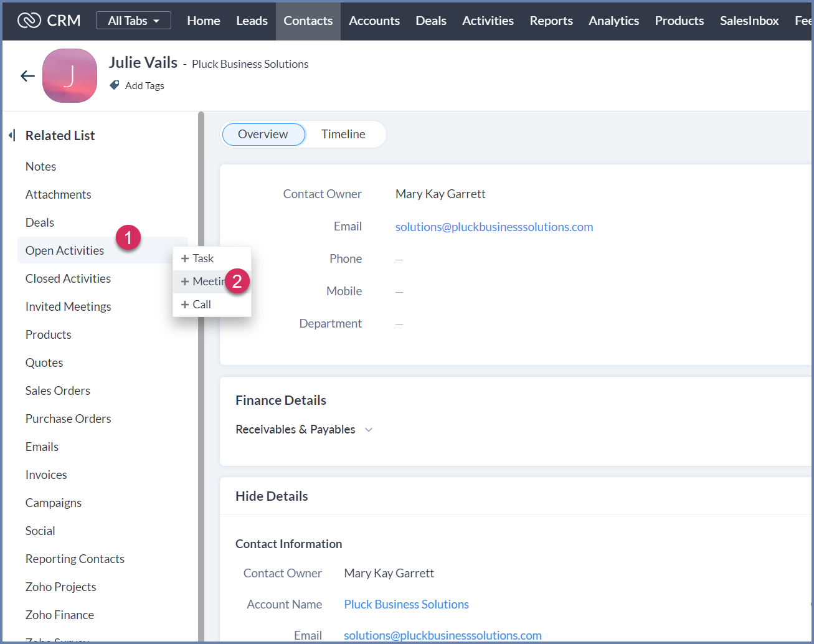Click Add Tags link
The image size is (814, 644).
[144, 85]
